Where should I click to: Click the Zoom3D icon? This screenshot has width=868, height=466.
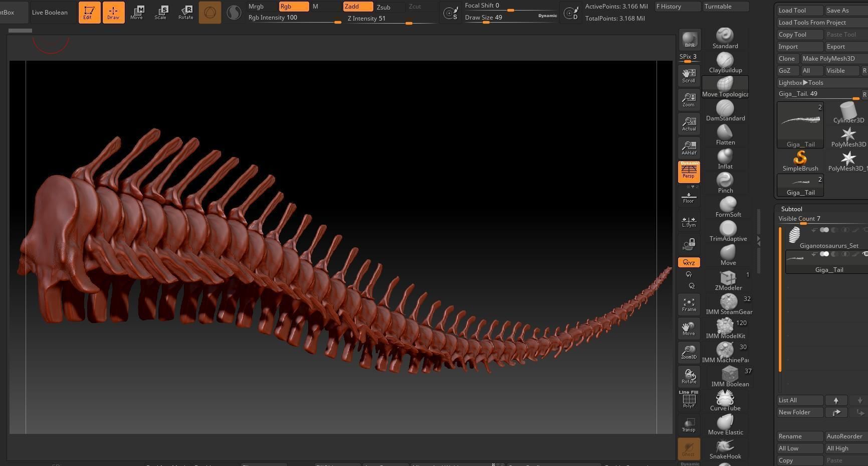coord(689,353)
